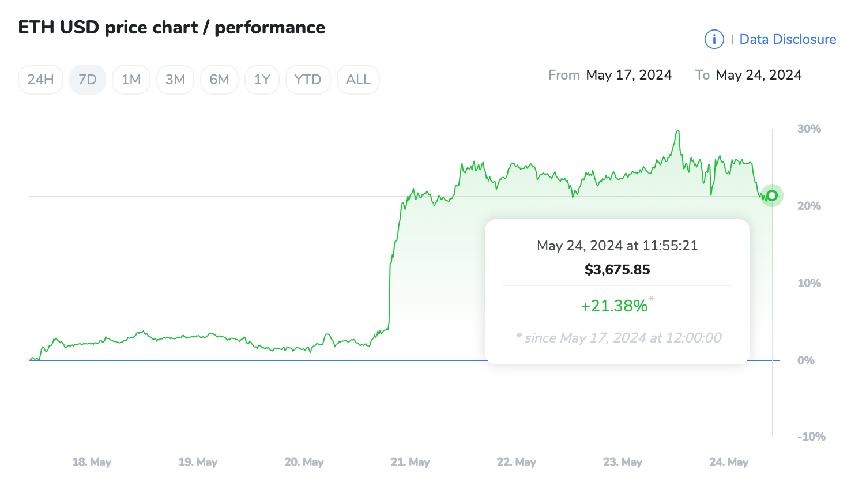Click the info circle icon
This screenshot has height=504, width=851.
[714, 39]
